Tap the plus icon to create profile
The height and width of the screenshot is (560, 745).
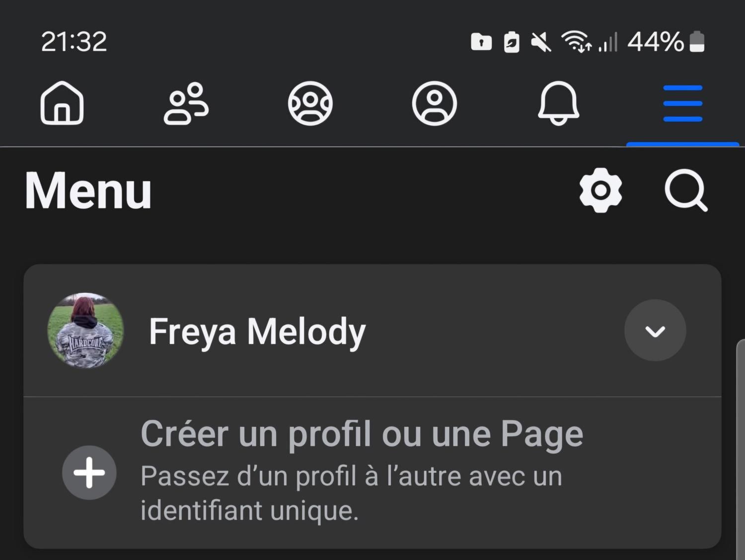(x=89, y=472)
